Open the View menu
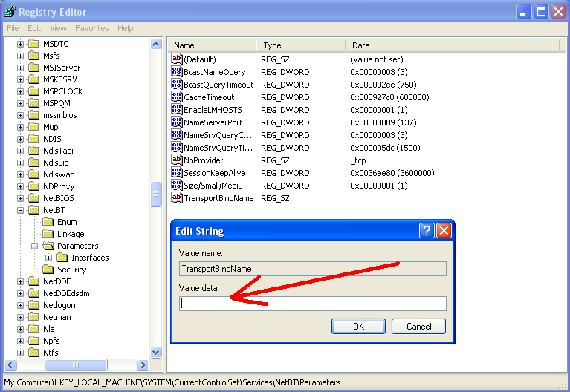The height and width of the screenshot is (392, 570). tap(58, 28)
